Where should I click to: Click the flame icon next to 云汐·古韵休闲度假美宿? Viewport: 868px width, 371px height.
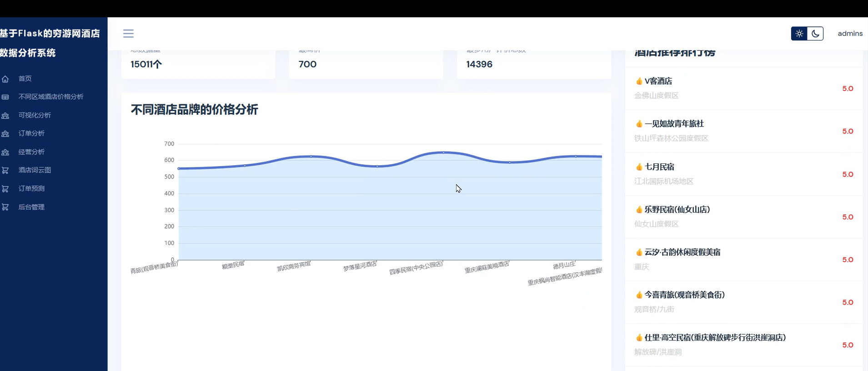639,252
